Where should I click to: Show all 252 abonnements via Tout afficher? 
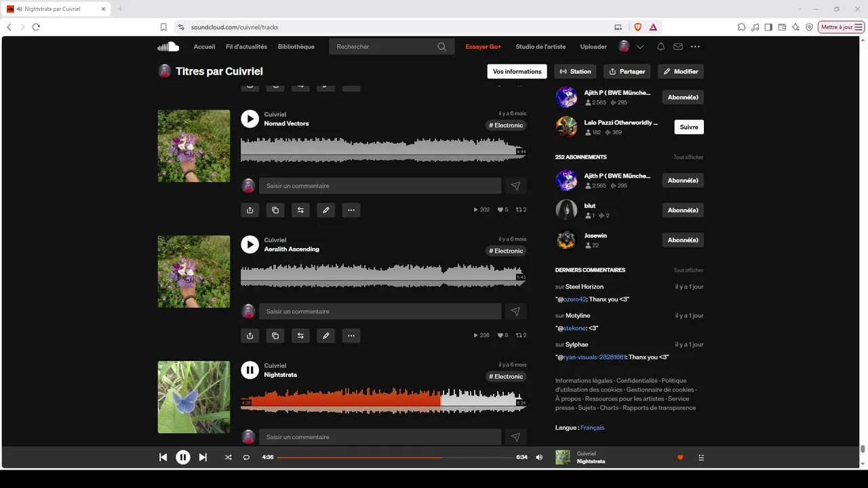point(688,157)
